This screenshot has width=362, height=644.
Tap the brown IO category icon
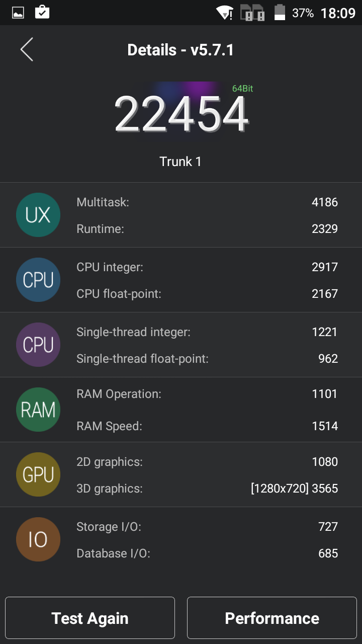[38, 539]
